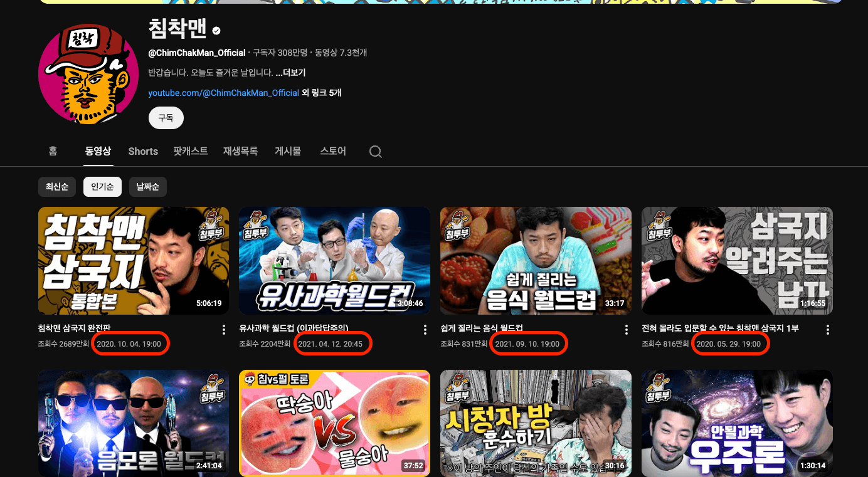This screenshot has width=868, height=477.
Task: Select the 날짜순 sort chip
Action: pos(148,187)
